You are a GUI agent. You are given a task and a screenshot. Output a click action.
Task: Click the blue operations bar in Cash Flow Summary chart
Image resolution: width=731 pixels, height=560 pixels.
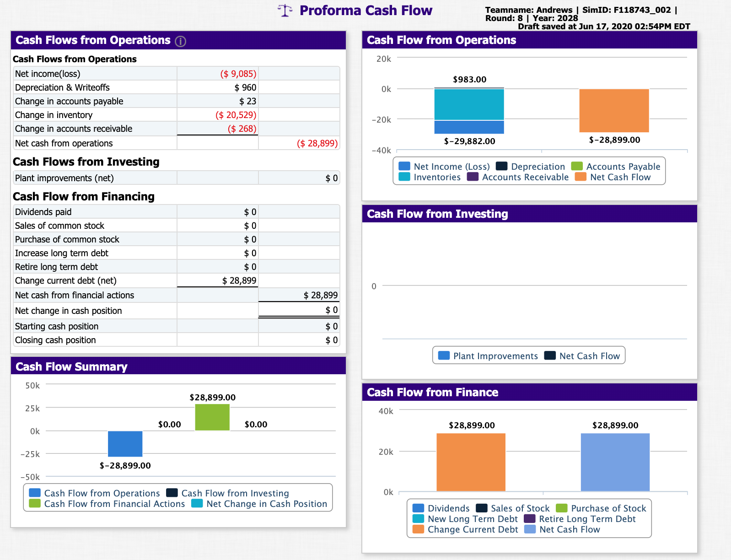[125, 444]
